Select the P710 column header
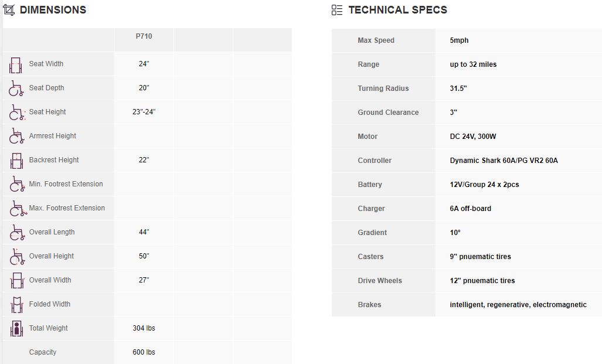The width and height of the screenshot is (602, 364). tap(144, 36)
